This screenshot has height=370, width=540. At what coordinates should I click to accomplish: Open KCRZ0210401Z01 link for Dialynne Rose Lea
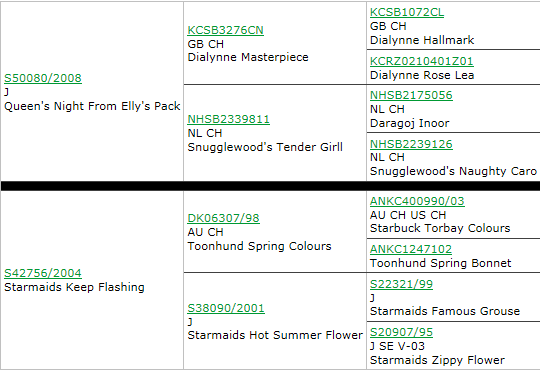click(422, 61)
